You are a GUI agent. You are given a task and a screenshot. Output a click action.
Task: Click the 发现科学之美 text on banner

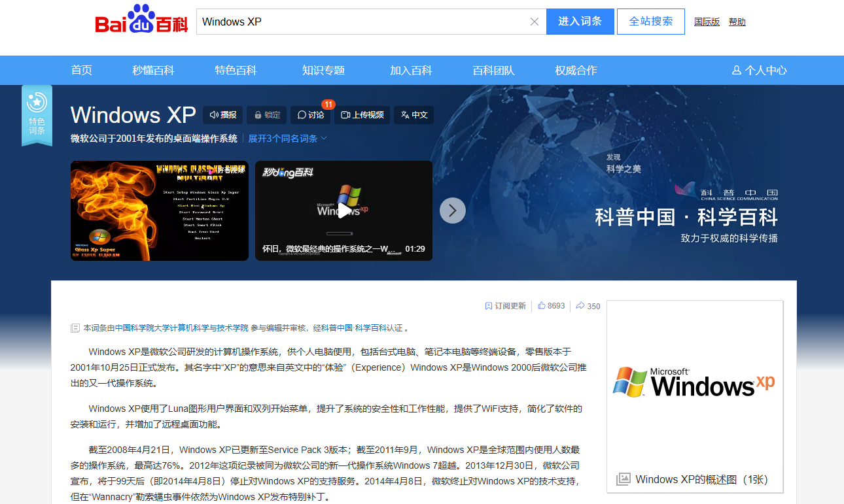(x=624, y=163)
